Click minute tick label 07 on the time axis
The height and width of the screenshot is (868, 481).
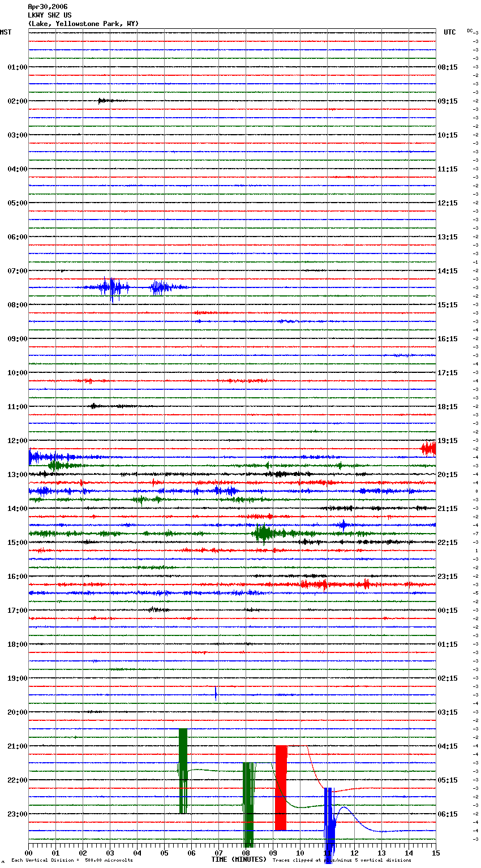click(x=218, y=853)
